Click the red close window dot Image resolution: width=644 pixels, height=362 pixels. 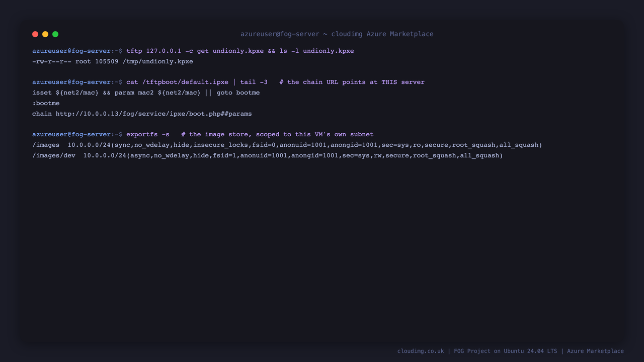[35, 34]
